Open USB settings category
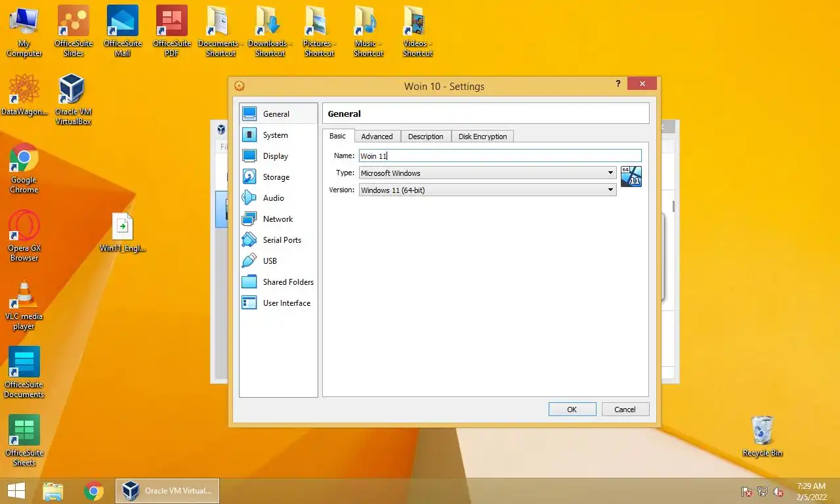The image size is (840, 504). 278,261
